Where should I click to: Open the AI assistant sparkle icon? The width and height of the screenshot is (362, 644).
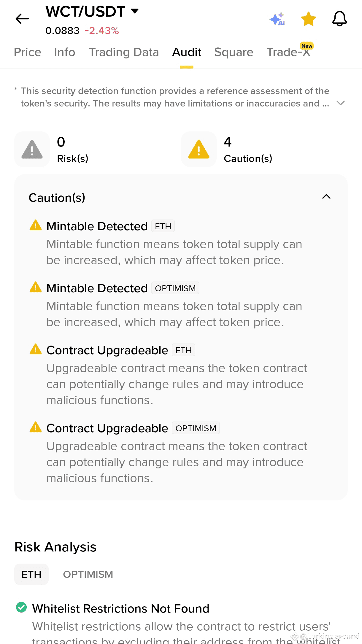point(277,19)
